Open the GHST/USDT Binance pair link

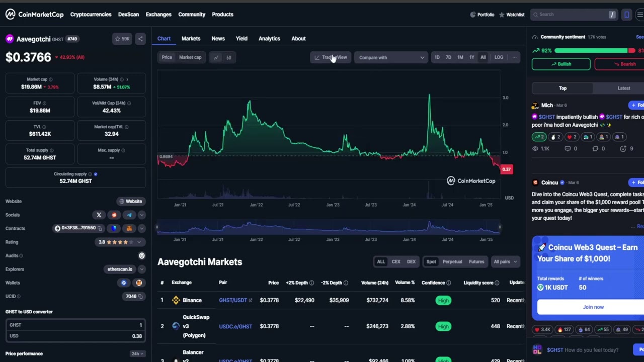pyautogui.click(x=235, y=300)
